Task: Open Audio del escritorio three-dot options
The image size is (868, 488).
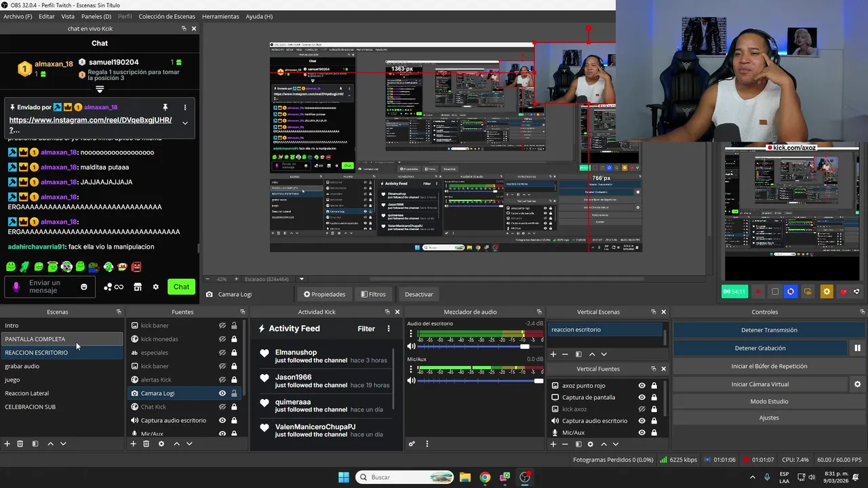Action: tap(411, 334)
